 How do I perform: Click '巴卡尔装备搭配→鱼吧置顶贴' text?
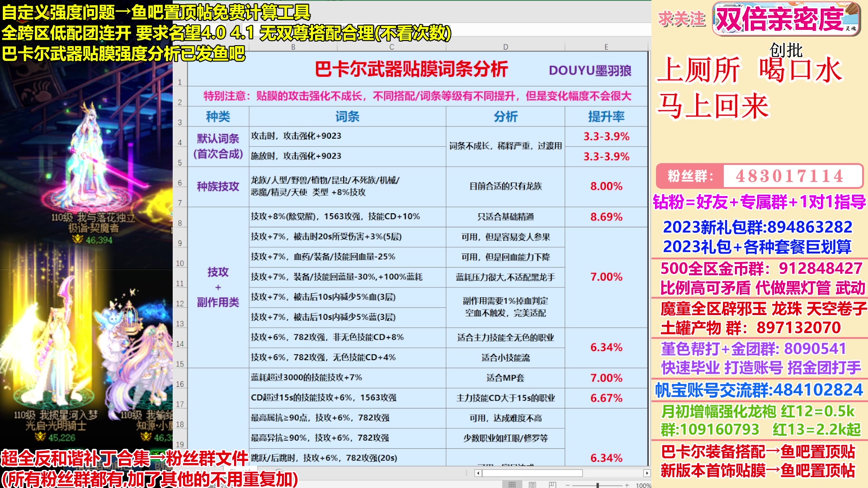pos(758,452)
